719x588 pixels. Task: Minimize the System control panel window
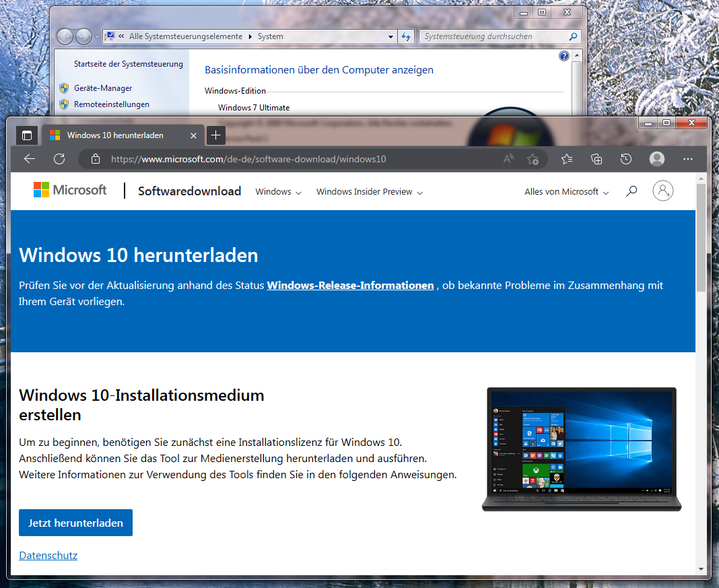click(523, 12)
